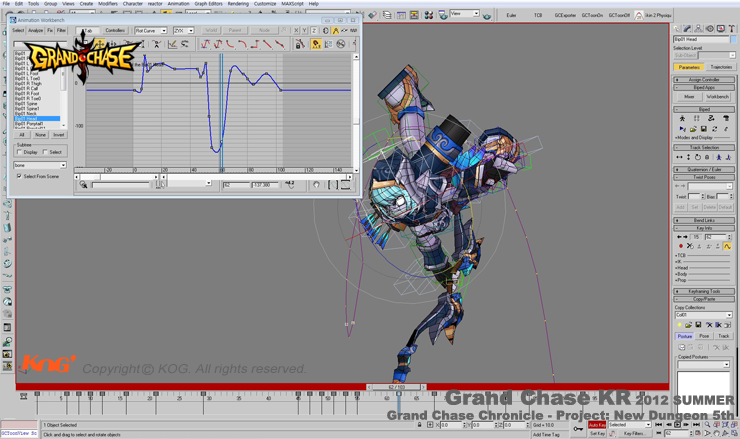
Task: Switch to the Analyze tab in Workbench
Action: (35, 31)
